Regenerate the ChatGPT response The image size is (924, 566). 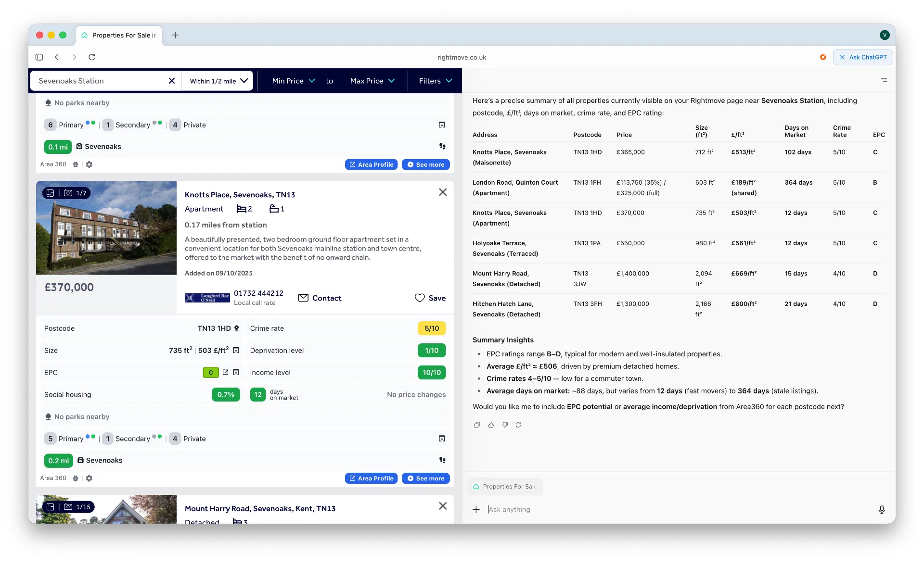(518, 425)
